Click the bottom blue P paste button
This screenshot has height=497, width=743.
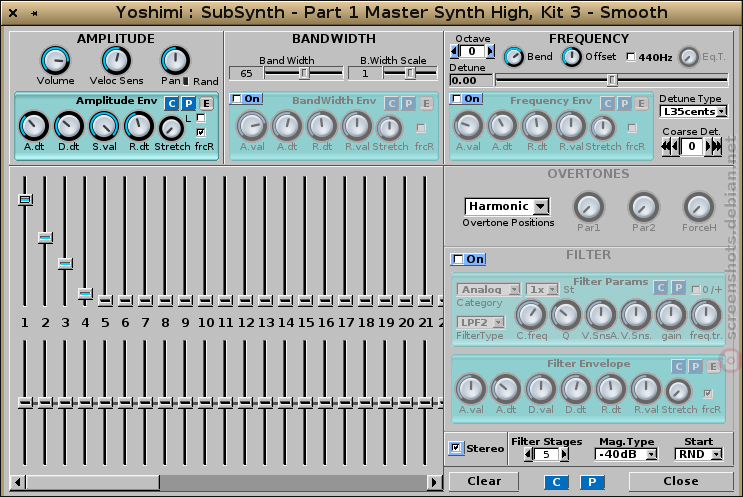[592, 482]
